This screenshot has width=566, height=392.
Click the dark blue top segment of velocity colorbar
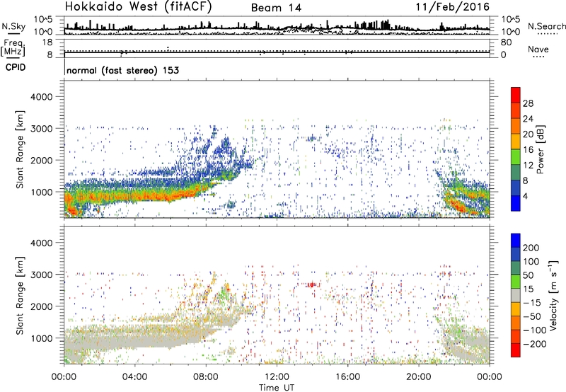[x=516, y=241]
